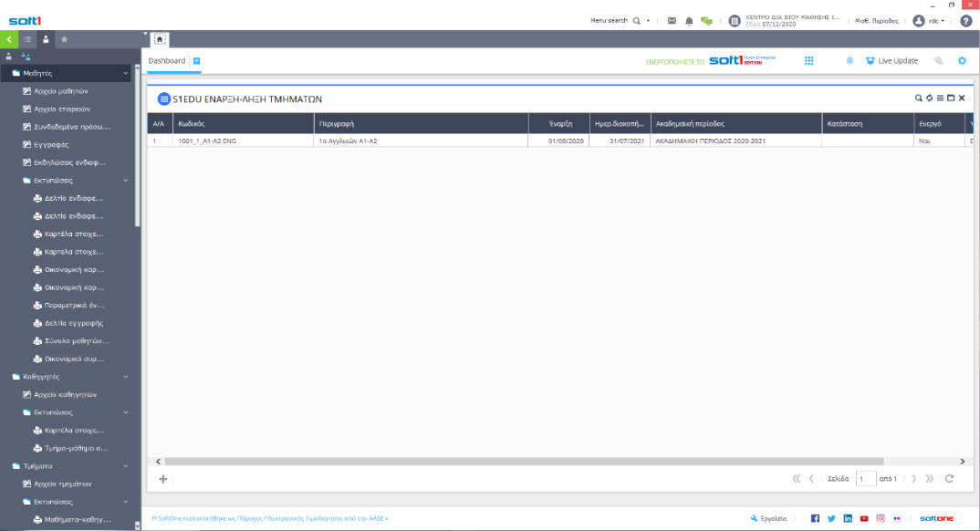
Task: Close the S1EDU widget panel
Action: coord(962,98)
